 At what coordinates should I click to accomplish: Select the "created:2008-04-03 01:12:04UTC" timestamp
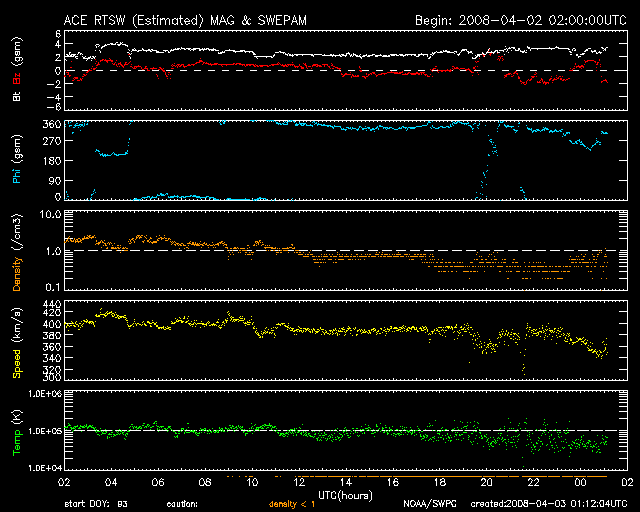[x=549, y=504]
